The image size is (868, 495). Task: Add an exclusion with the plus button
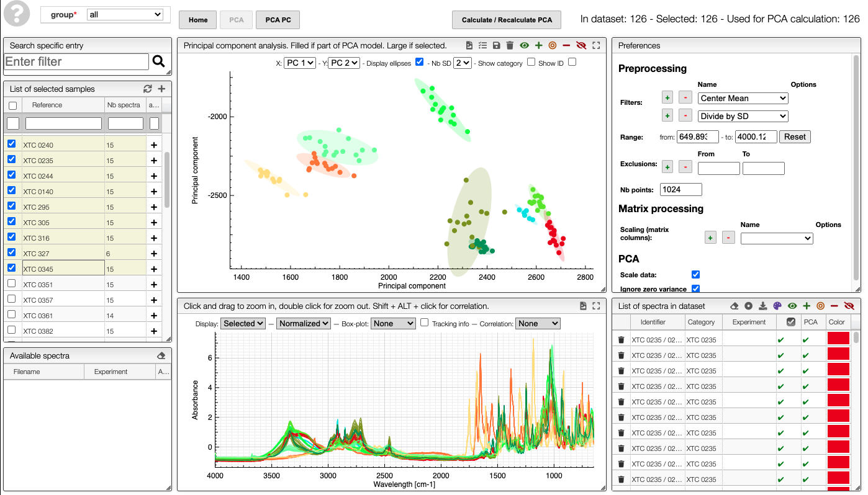point(667,166)
